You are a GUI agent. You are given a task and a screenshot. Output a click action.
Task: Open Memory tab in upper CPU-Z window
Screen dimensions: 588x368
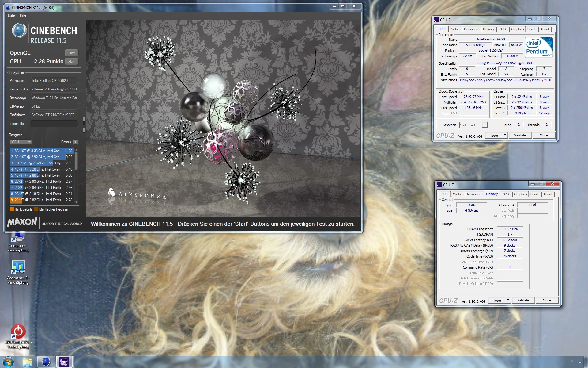(489, 29)
